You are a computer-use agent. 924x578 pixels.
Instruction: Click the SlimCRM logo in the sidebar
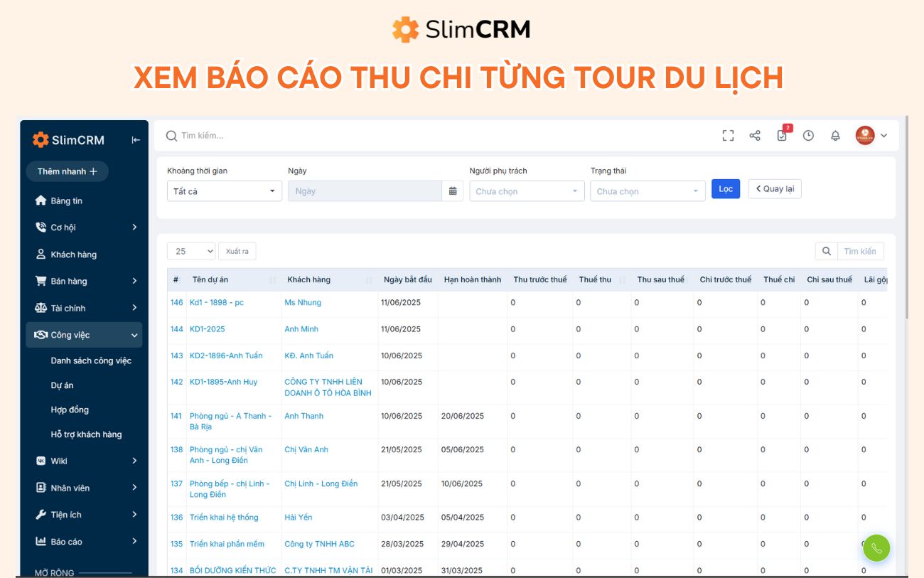(69, 139)
